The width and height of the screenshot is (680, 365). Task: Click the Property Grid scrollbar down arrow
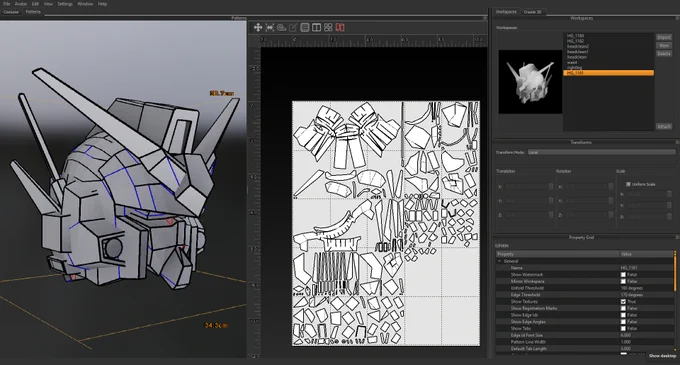675,350
